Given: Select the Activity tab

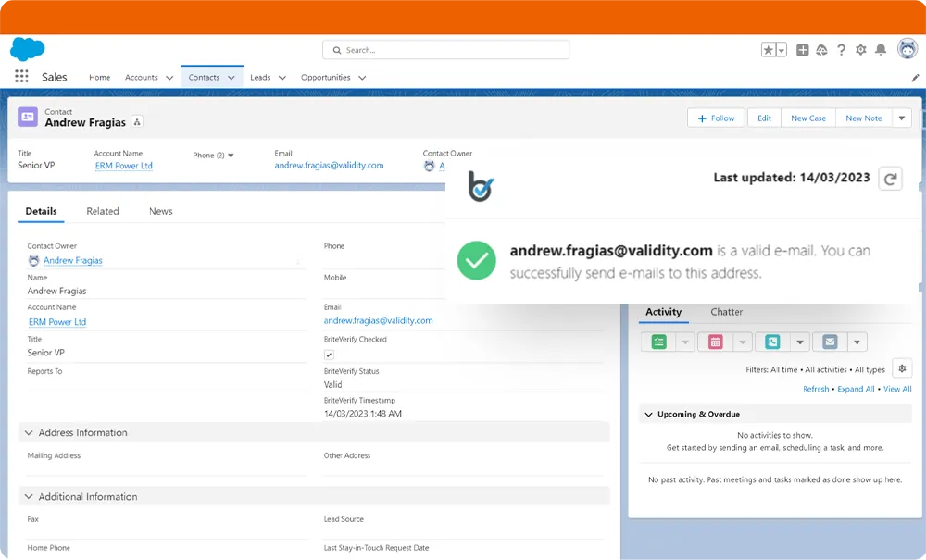Looking at the screenshot, I should point(663,312).
